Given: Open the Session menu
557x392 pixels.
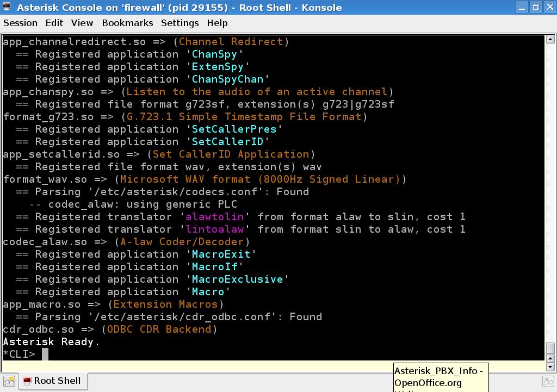Looking at the screenshot, I should (x=20, y=23).
